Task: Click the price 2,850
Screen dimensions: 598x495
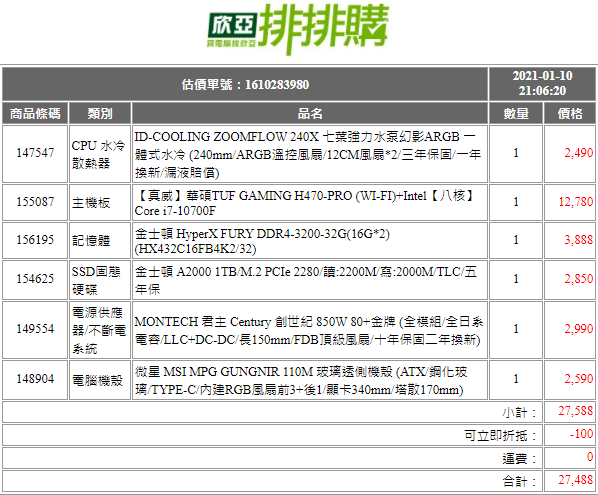Action: pos(578,279)
